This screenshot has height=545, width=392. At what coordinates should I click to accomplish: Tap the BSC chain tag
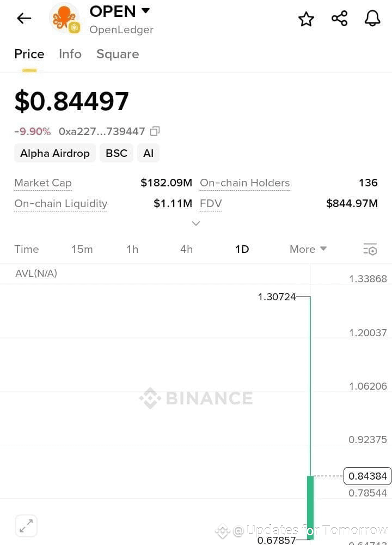point(117,153)
